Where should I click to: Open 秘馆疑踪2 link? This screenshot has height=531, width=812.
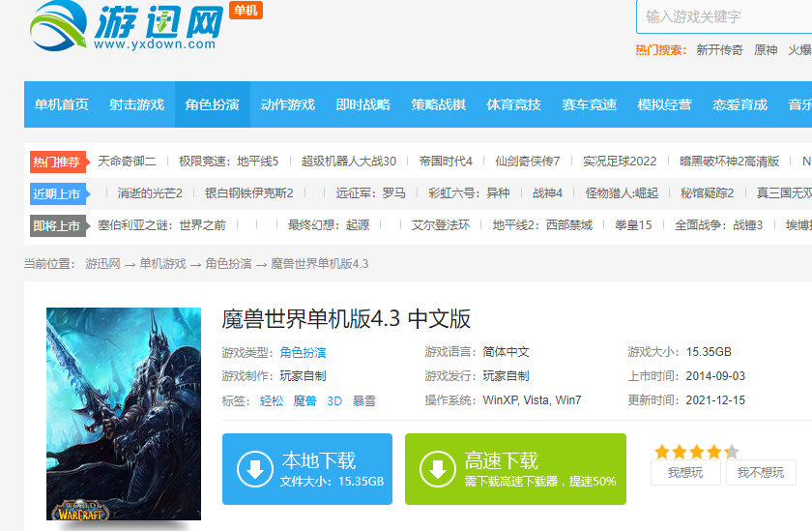pos(707,193)
